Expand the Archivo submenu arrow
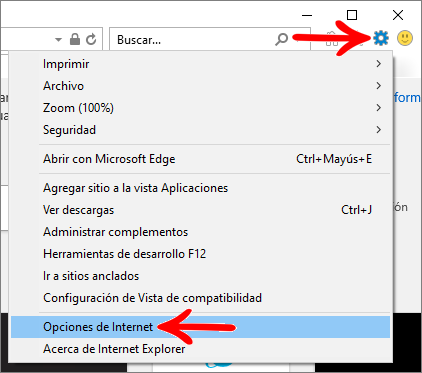The image size is (422, 373). (378, 86)
